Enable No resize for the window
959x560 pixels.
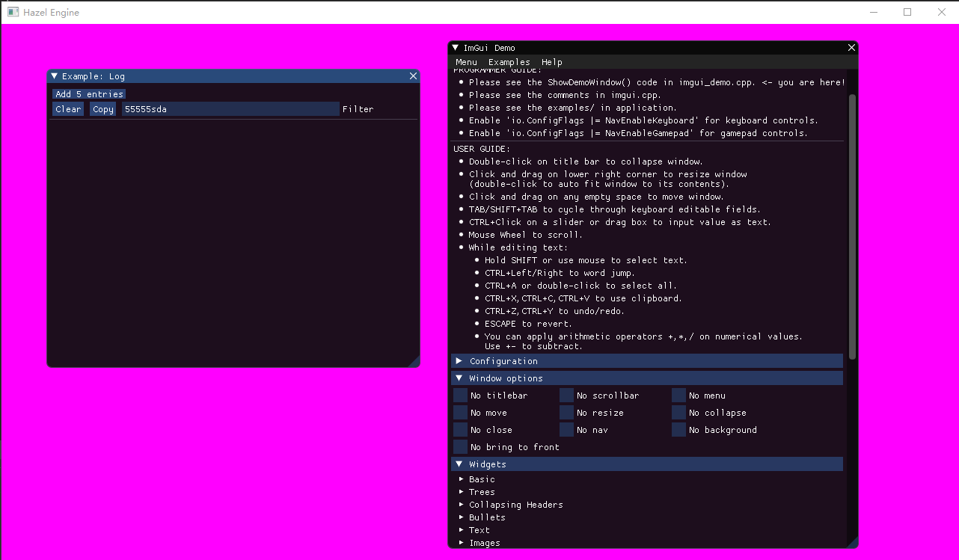tap(566, 412)
